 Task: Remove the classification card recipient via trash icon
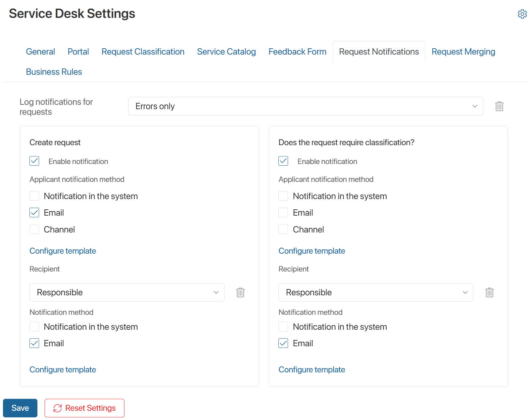pos(489,292)
